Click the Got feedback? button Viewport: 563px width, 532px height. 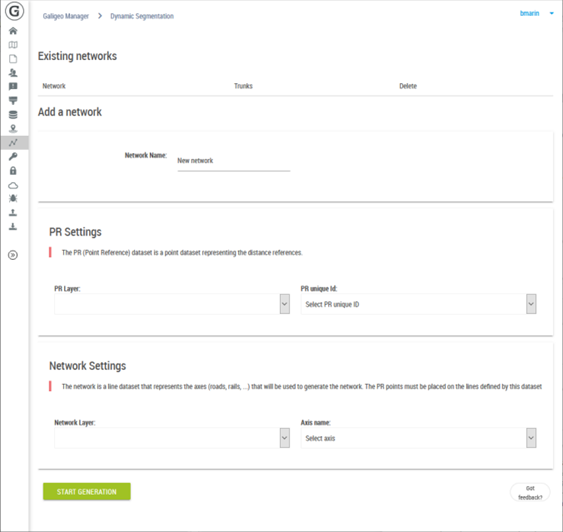coord(530,493)
